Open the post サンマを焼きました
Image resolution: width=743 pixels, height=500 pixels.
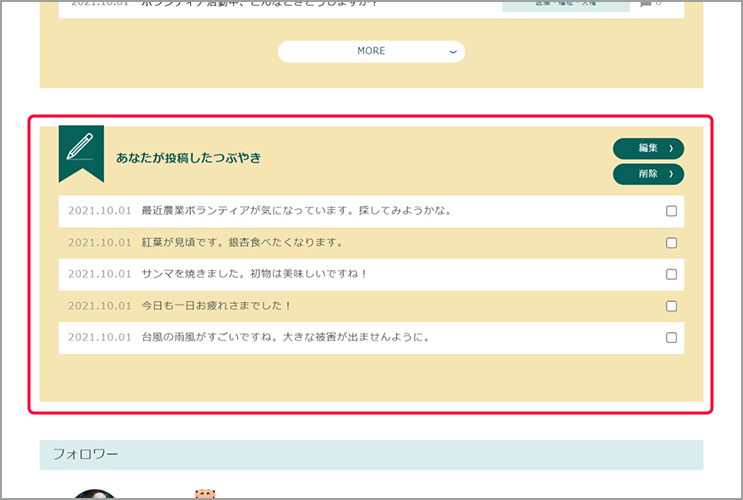255,274
